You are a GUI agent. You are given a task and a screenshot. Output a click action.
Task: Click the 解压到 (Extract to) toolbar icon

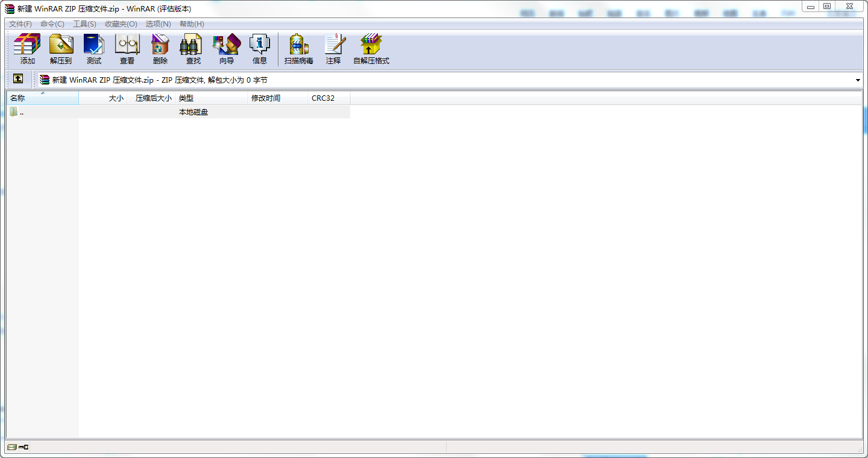[x=61, y=49]
